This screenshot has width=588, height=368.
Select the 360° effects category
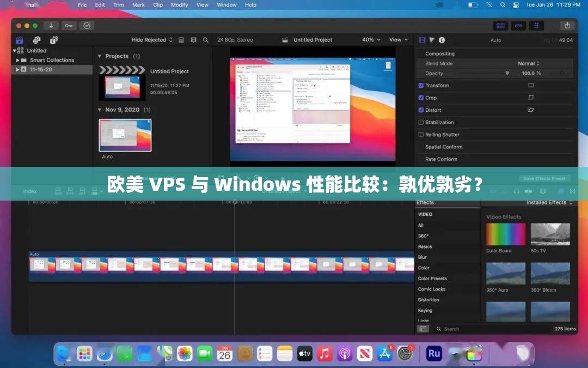[x=423, y=236]
